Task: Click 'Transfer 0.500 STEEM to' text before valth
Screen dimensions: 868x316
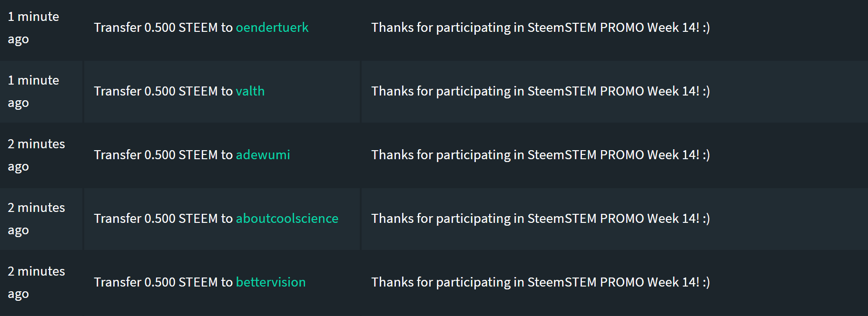Action: pyautogui.click(x=163, y=91)
